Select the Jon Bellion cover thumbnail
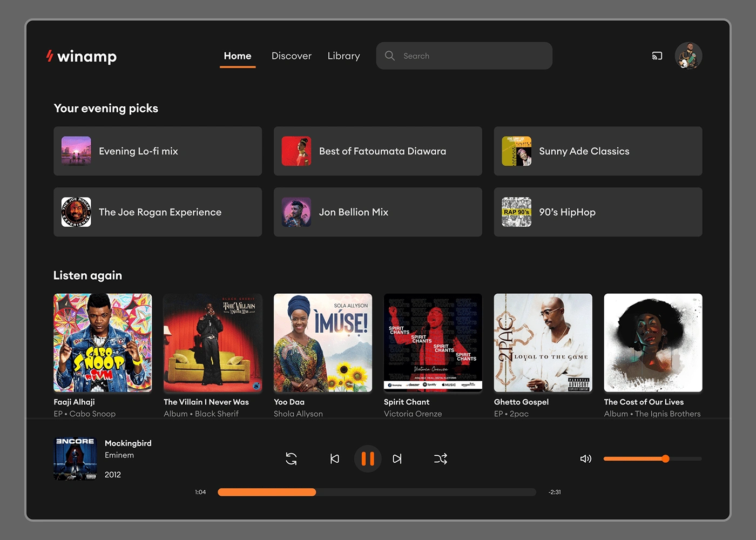 (296, 212)
